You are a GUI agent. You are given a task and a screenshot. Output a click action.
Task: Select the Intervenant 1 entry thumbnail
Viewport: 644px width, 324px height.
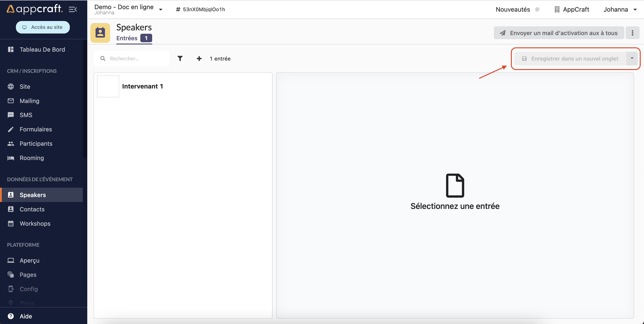point(108,86)
